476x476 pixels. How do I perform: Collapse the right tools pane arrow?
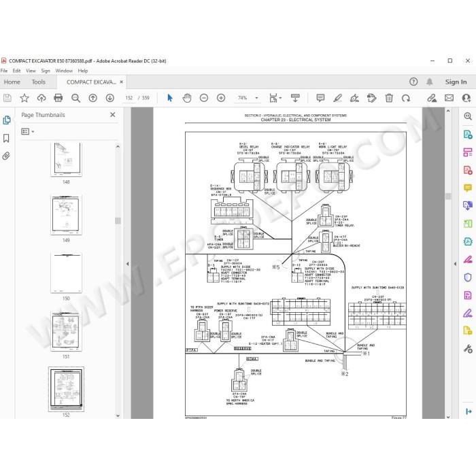(455, 264)
